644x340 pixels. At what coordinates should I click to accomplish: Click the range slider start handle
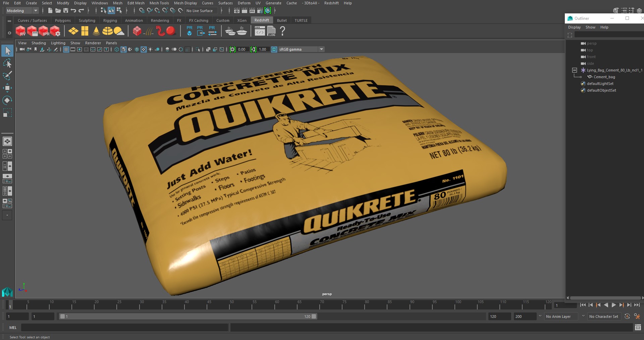[62, 316]
